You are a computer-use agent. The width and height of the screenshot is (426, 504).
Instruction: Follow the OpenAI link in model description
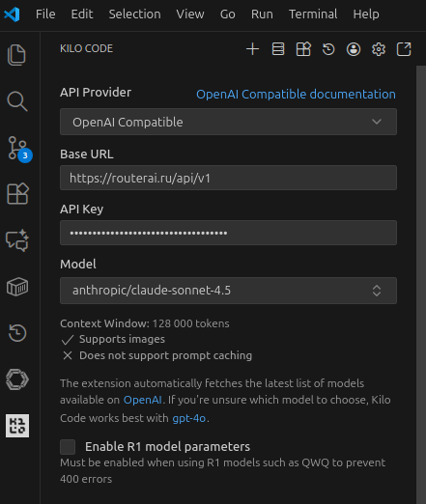(x=142, y=400)
